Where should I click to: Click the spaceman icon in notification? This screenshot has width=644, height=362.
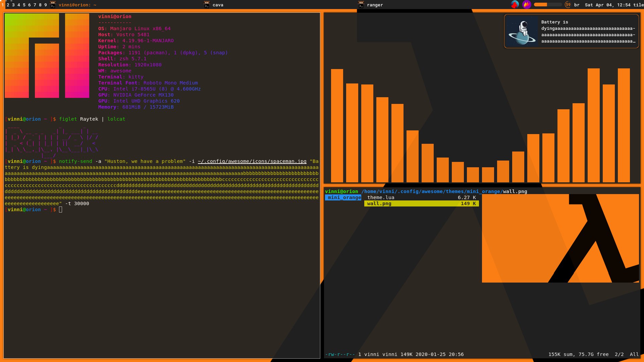[522, 32]
